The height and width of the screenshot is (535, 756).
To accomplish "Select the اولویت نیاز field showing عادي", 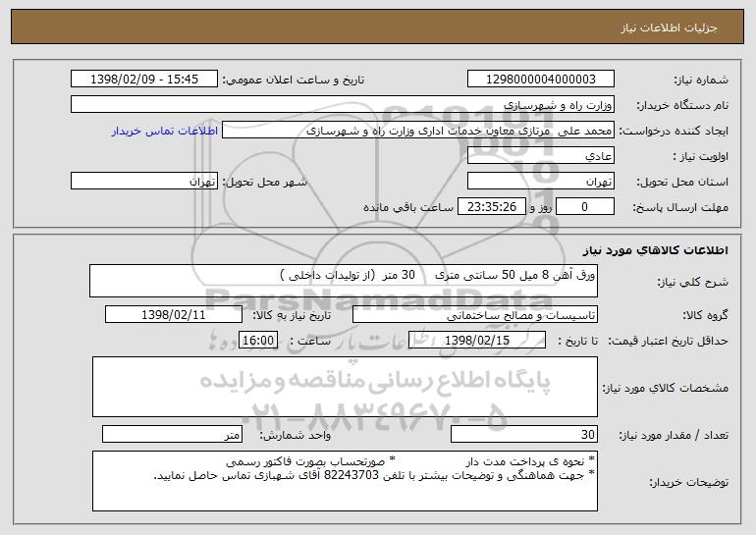I will pos(540,156).
